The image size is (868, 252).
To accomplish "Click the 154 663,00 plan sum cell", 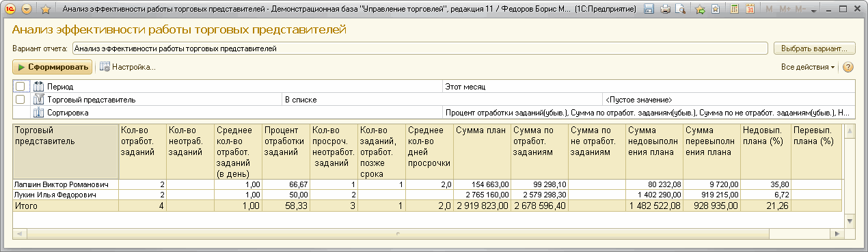I will click(482, 184).
